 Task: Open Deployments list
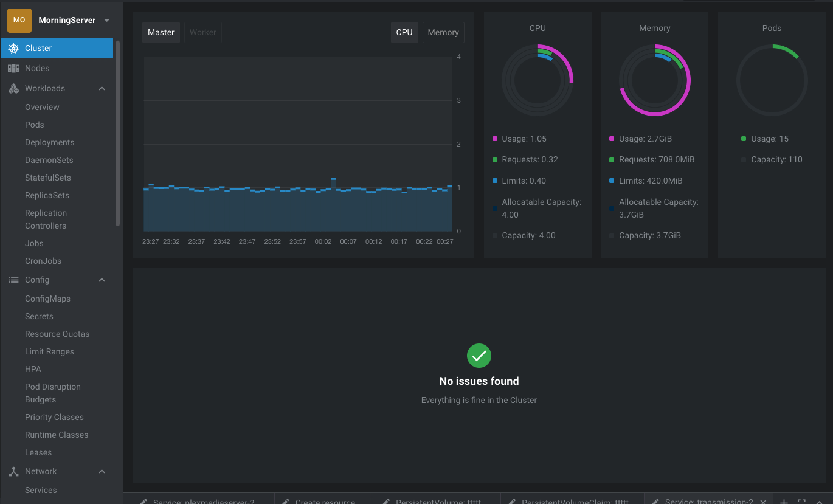pos(49,142)
